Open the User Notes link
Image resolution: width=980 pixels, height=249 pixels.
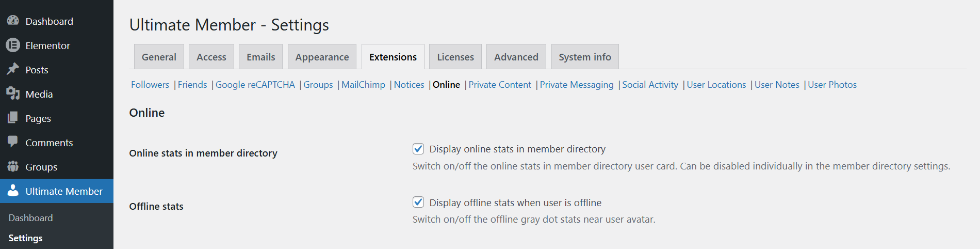point(777,85)
